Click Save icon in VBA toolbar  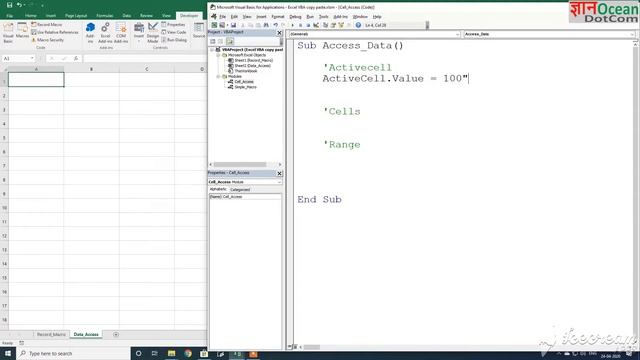[x=233, y=25]
